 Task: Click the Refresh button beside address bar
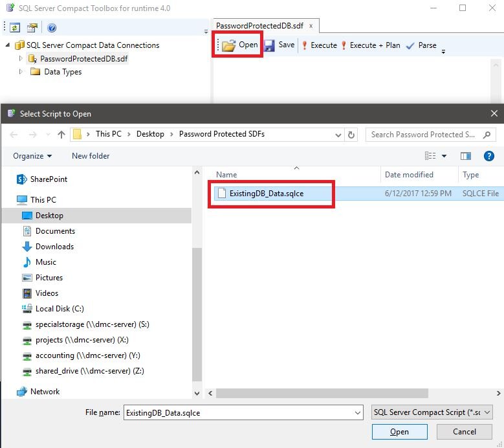(351, 135)
